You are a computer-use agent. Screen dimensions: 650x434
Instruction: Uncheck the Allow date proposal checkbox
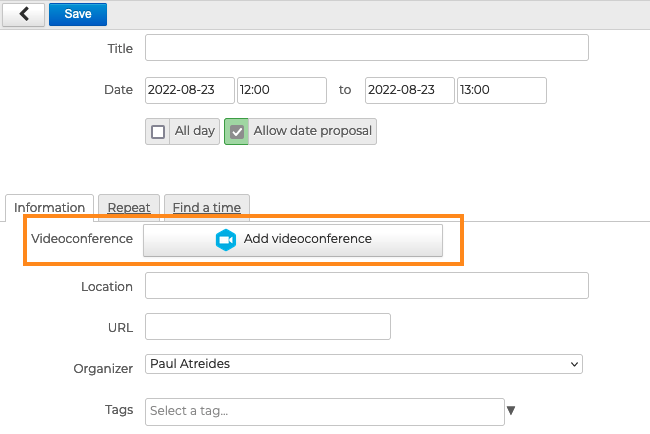pos(237,132)
